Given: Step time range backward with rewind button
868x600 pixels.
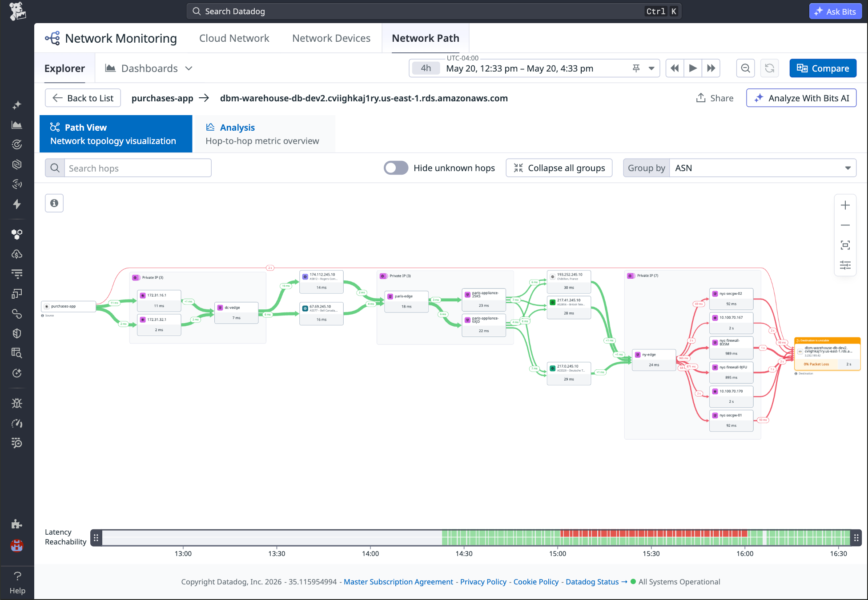Looking at the screenshot, I should tap(675, 68).
